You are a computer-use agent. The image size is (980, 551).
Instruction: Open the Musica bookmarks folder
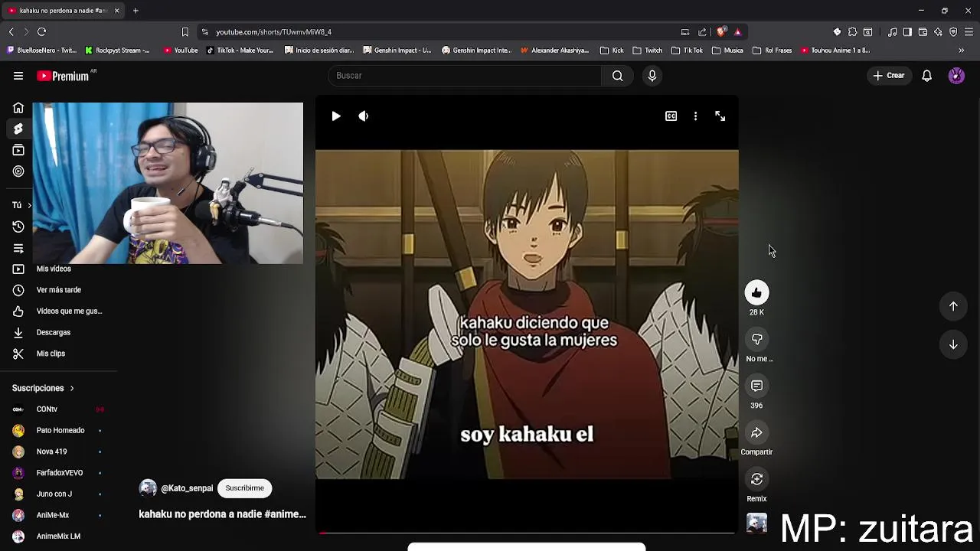point(727,51)
